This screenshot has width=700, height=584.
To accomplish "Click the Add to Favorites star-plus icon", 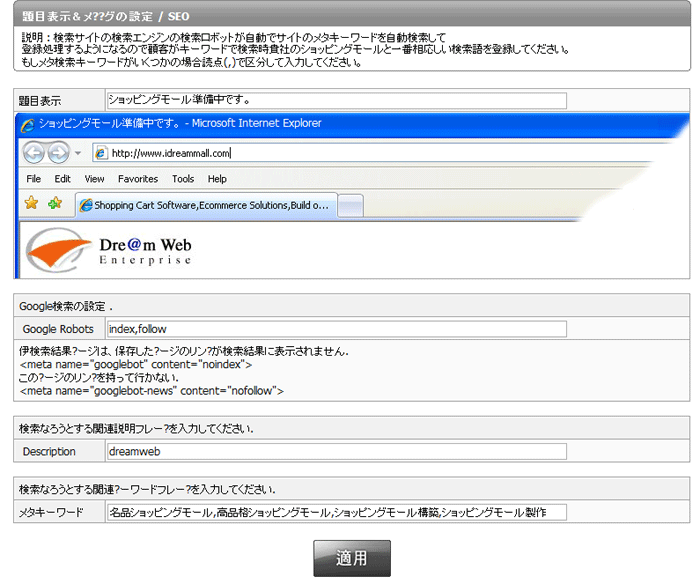I will (x=55, y=204).
